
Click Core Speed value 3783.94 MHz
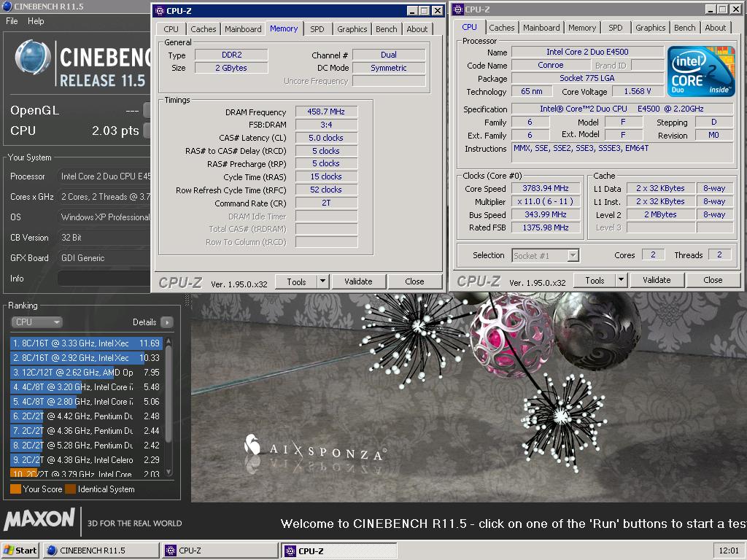[546, 189]
